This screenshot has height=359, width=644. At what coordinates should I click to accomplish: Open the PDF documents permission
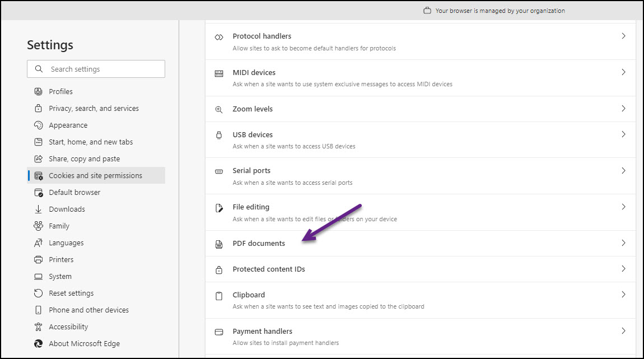421,244
